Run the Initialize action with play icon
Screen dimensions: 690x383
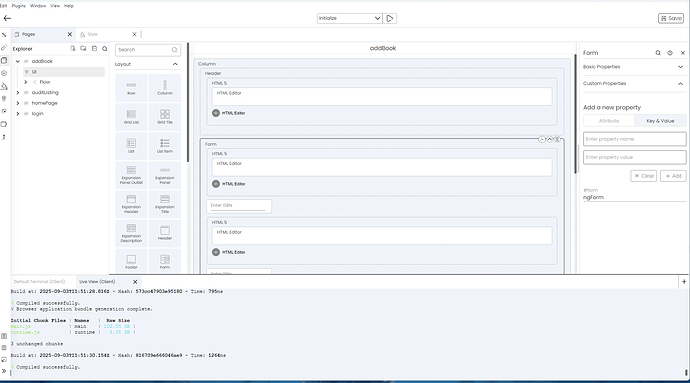click(x=389, y=18)
